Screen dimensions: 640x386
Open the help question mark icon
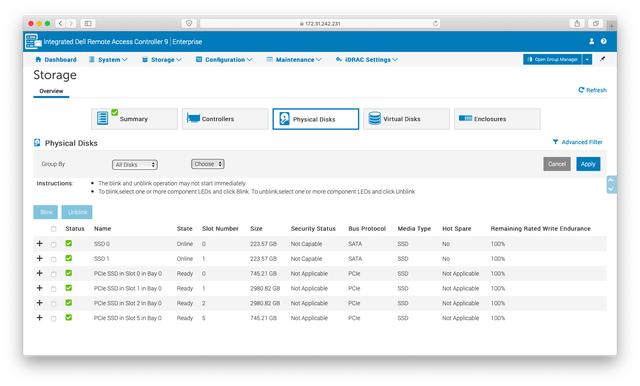(x=604, y=41)
